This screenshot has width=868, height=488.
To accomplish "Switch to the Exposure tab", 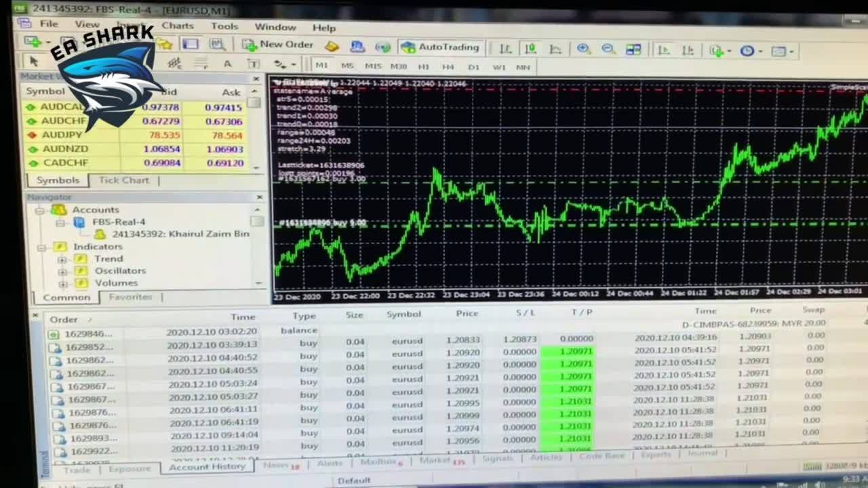I will click(130, 469).
